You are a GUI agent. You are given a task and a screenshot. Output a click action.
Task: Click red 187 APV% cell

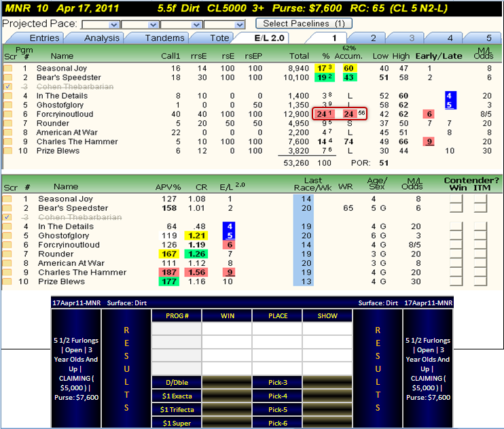(x=168, y=272)
